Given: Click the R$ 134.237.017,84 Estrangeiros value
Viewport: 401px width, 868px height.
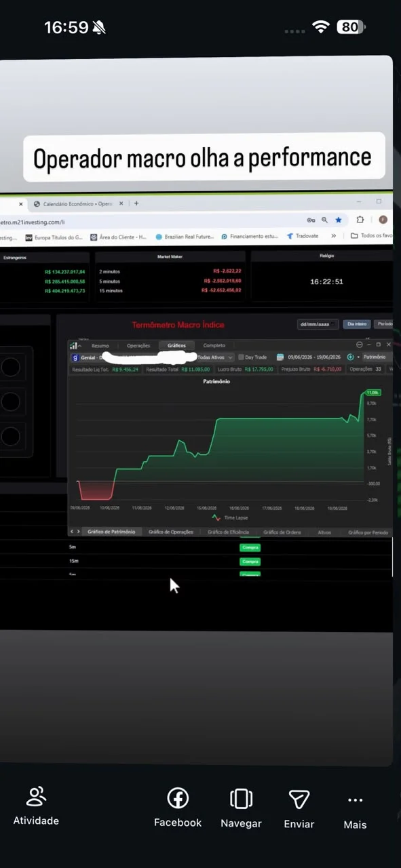Looking at the screenshot, I should click(x=64, y=271).
